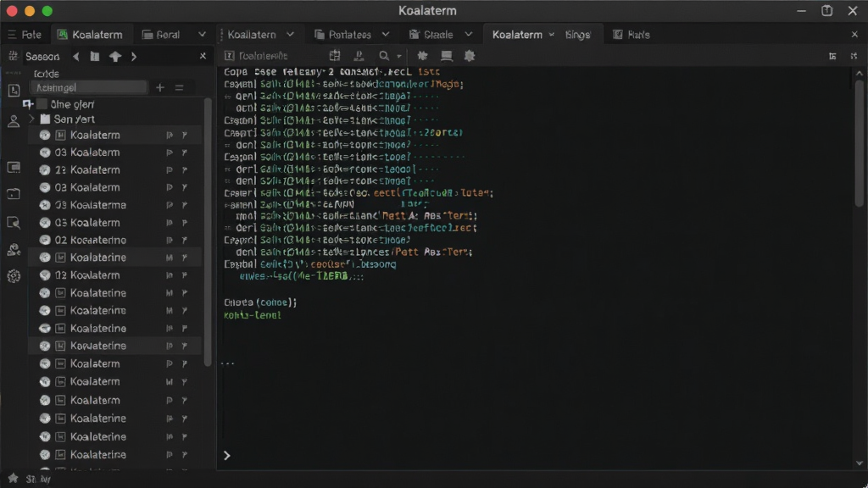Screen dimensions: 868x488
Task: Click the list lines icon beside the plus
Action: click(x=180, y=87)
